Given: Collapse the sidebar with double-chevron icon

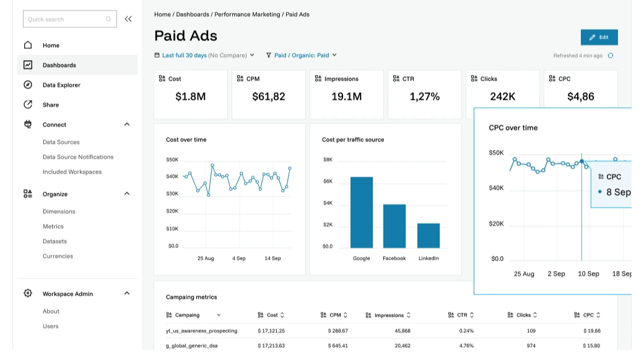Looking at the screenshot, I should coord(128,19).
